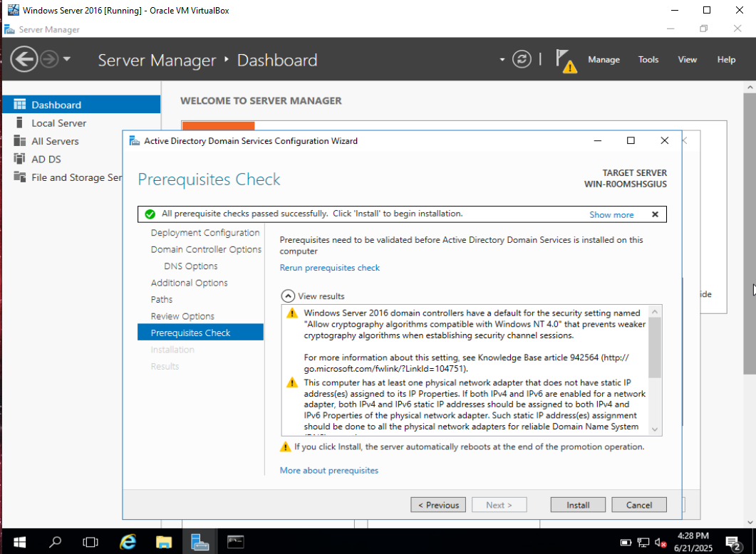Click Show more in notification bar
Image resolution: width=756 pixels, height=554 pixels.
(611, 215)
